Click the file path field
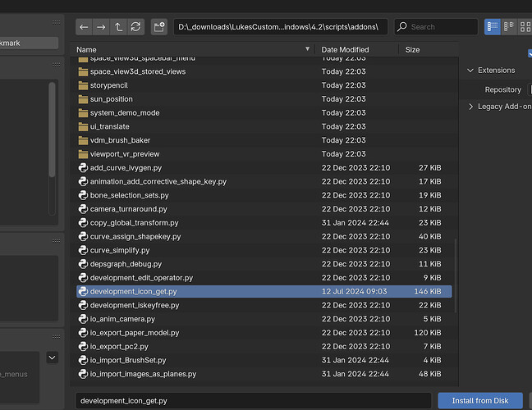This screenshot has height=410, width=532. point(281,27)
